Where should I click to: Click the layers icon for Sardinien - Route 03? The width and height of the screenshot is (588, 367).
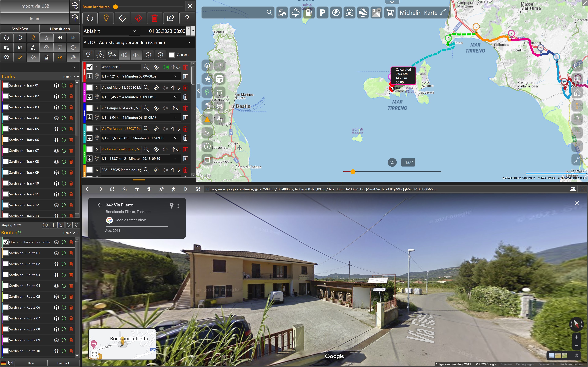click(56, 275)
